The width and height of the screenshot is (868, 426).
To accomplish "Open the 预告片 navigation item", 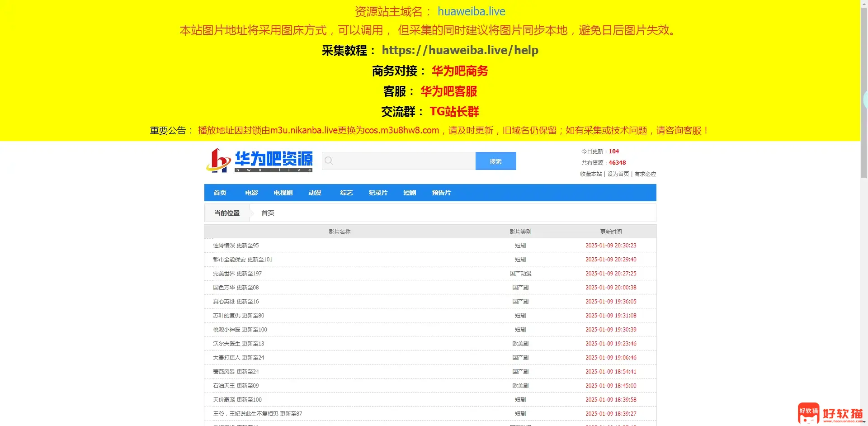I will tap(442, 193).
